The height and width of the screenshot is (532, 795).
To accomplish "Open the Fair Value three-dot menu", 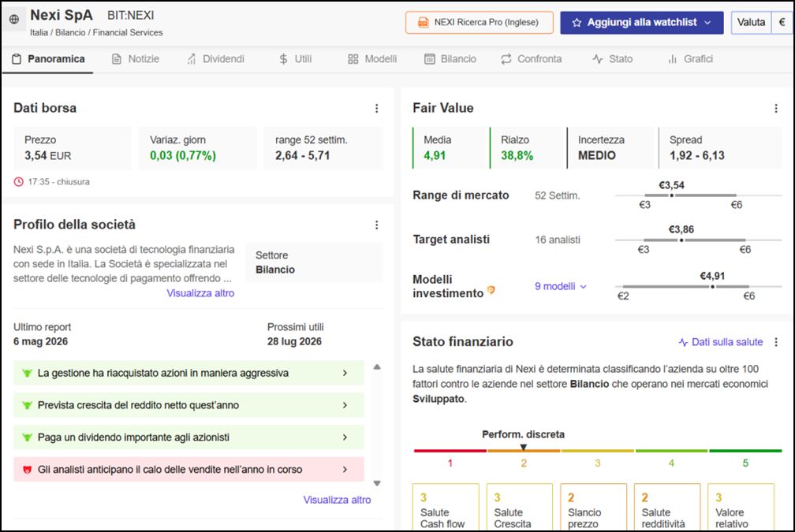I will coord(776,109).
